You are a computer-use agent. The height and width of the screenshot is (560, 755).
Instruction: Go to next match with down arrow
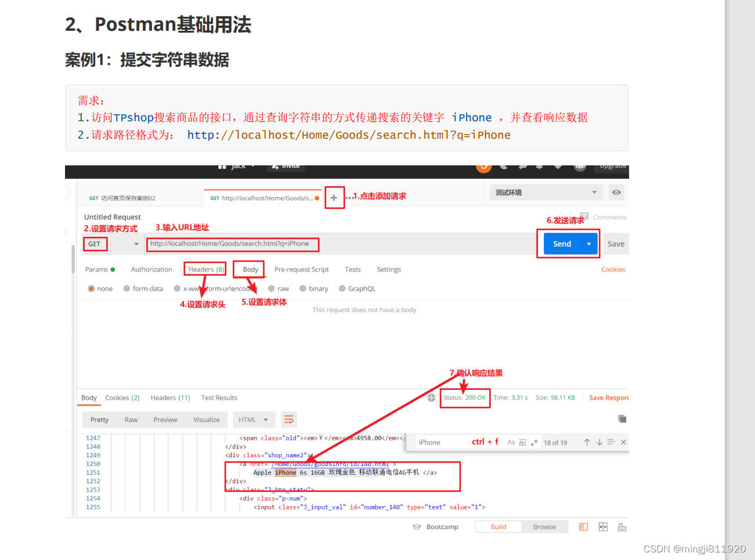pos(599,442)
